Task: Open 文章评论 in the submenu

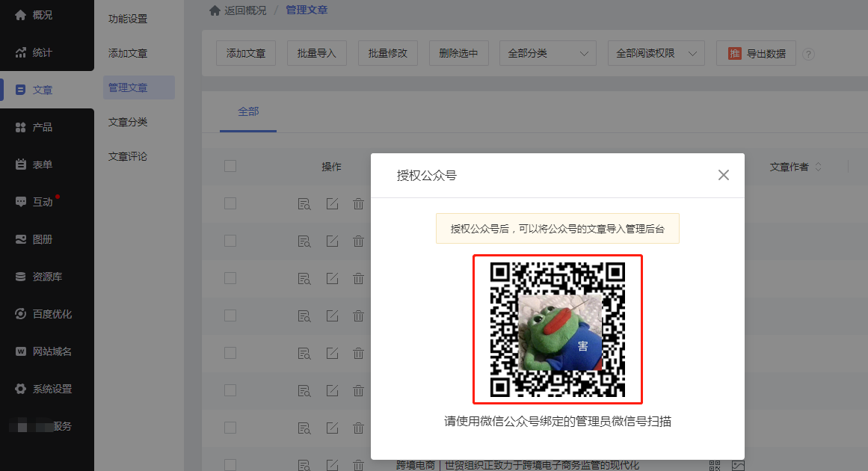Action: coord(128,156)
